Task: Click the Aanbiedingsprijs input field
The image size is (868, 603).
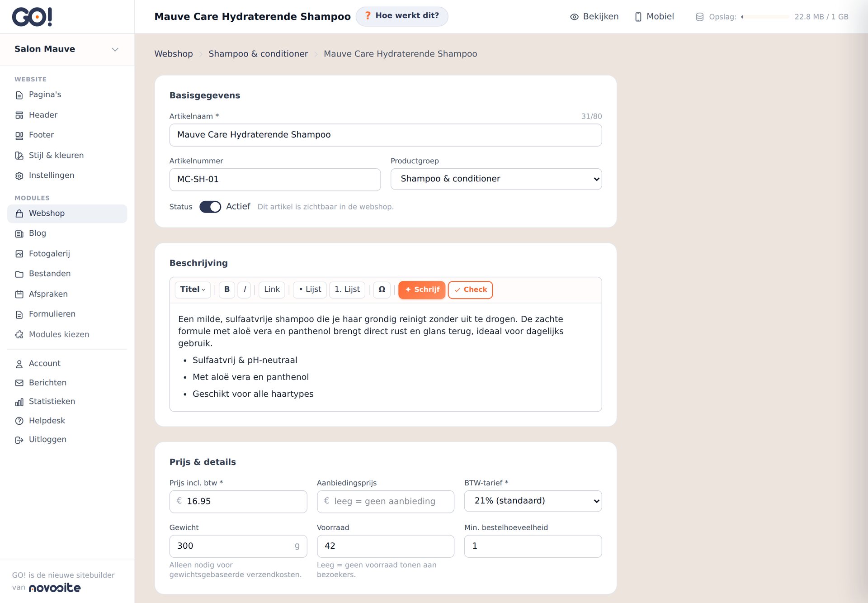Action: [x=386, y=501]
